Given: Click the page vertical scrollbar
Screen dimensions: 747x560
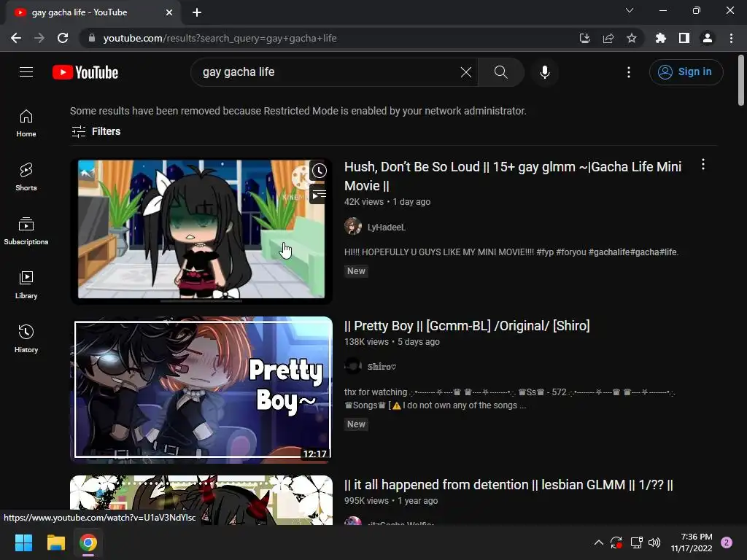Looking at the screenshot, I should pyautogui.click(x=741, y=80).
